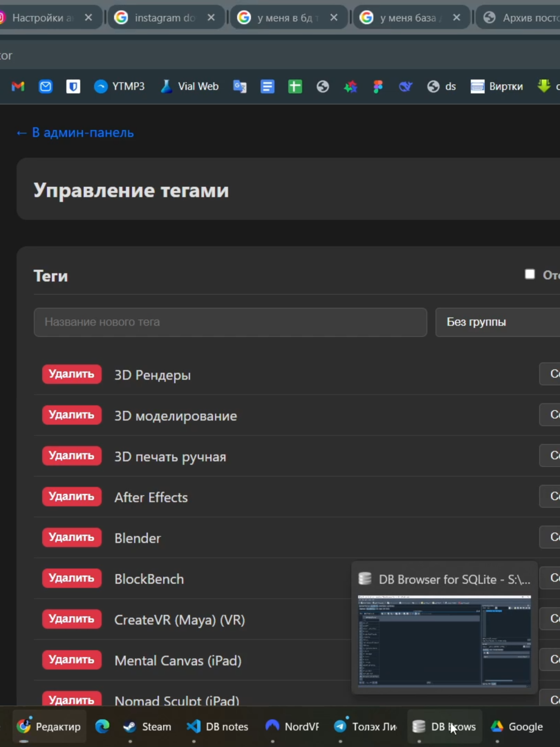Open the Без группы group dropdown

[x=498, y=322]
